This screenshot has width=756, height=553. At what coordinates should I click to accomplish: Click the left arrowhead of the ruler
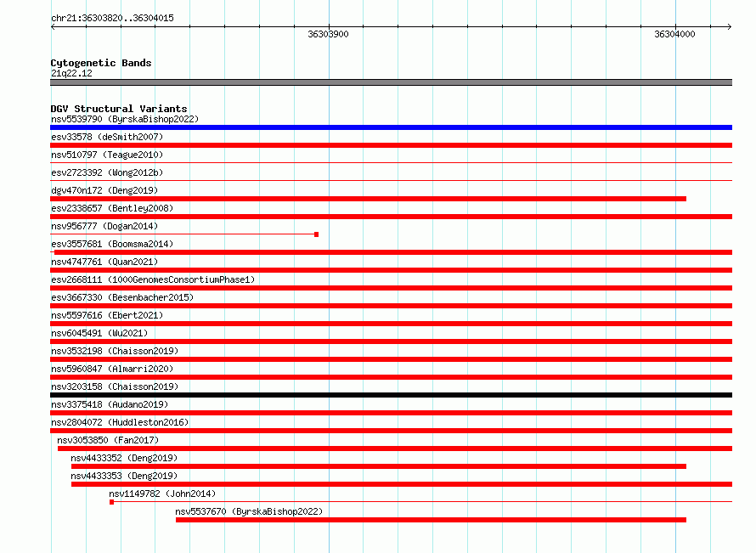(x=53, y=27)
